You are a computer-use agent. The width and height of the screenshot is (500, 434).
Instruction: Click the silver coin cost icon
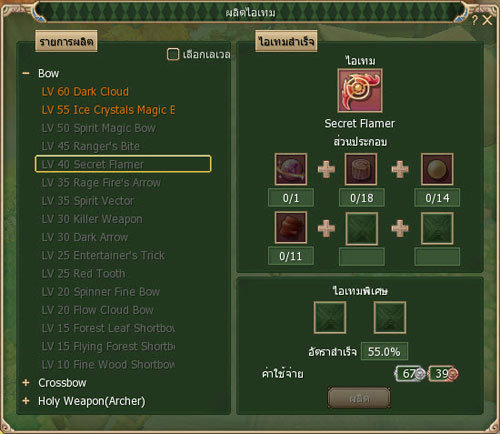[x=420, y=374]
